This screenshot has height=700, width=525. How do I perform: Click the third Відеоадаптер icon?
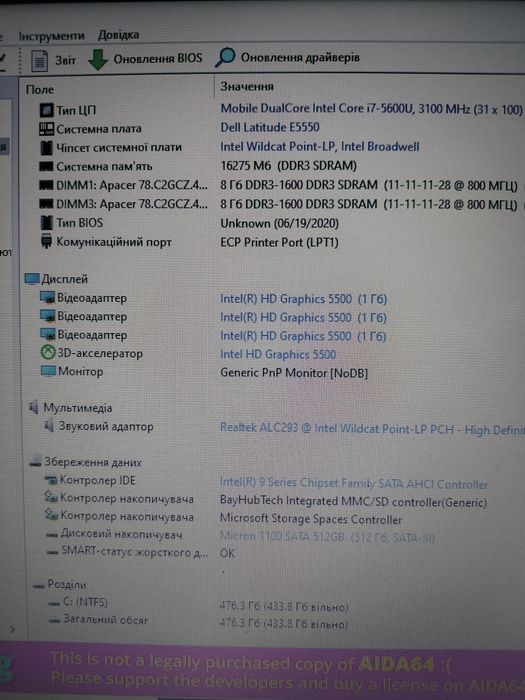48,334
